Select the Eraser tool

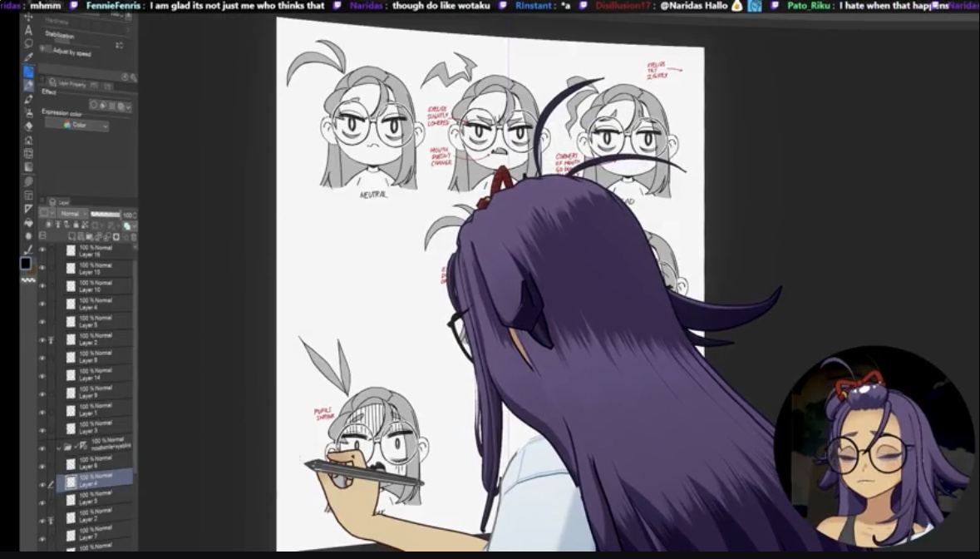click(29, 126)
